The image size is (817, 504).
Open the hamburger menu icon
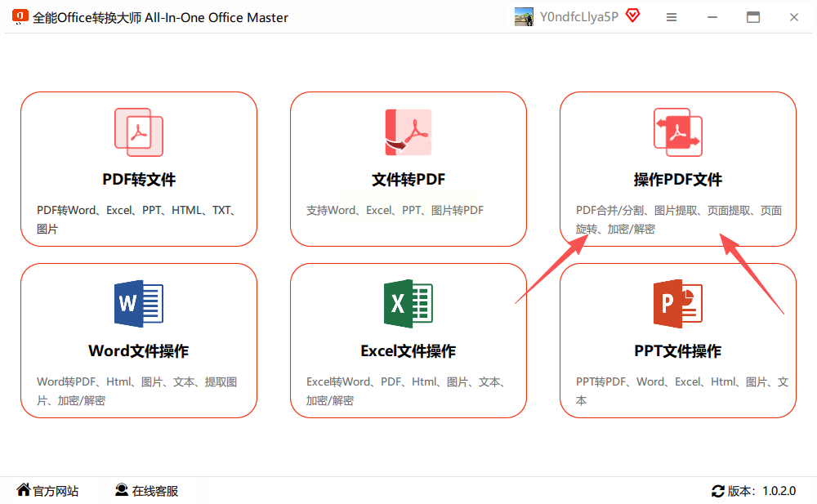coord(672,17)
